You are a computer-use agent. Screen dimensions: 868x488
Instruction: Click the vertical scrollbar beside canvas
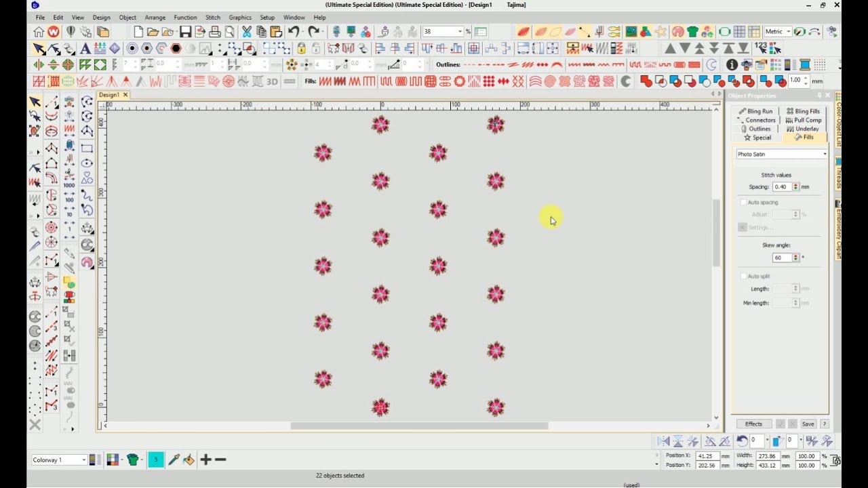point(716,233)
